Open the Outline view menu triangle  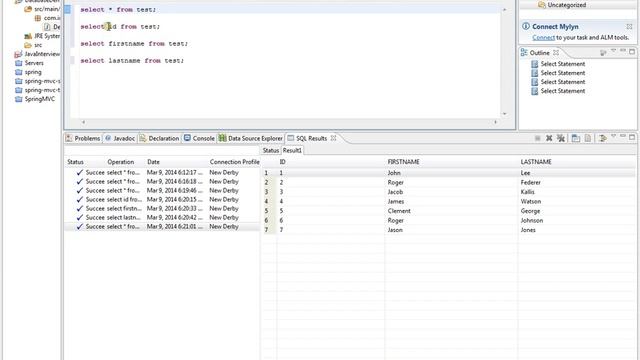(613, 51)
